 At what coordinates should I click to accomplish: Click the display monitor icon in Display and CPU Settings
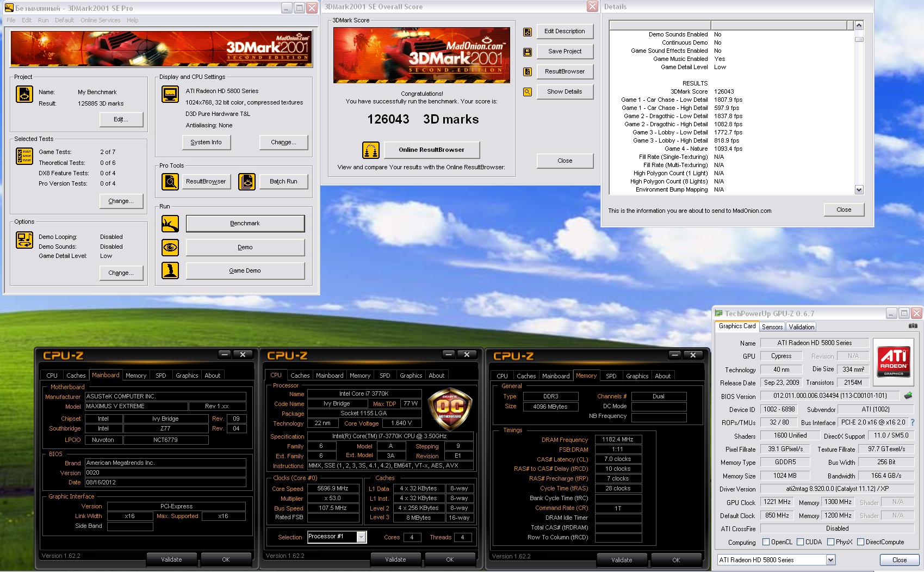point(170,94)
